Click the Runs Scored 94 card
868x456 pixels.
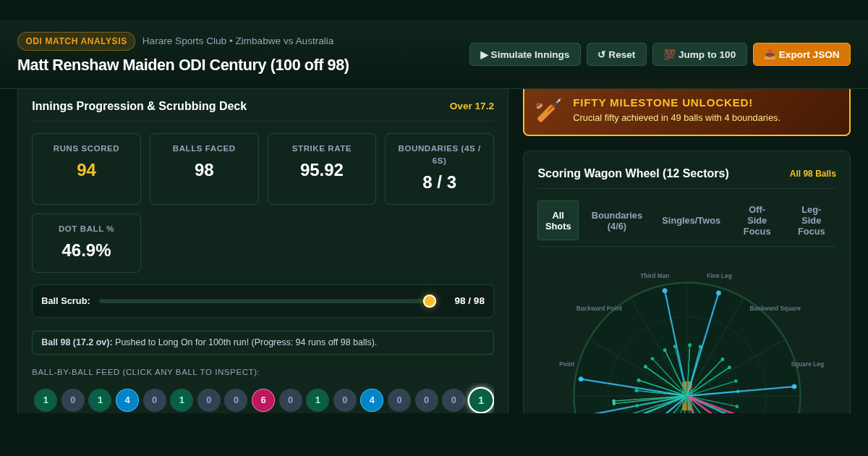point(86,169)
